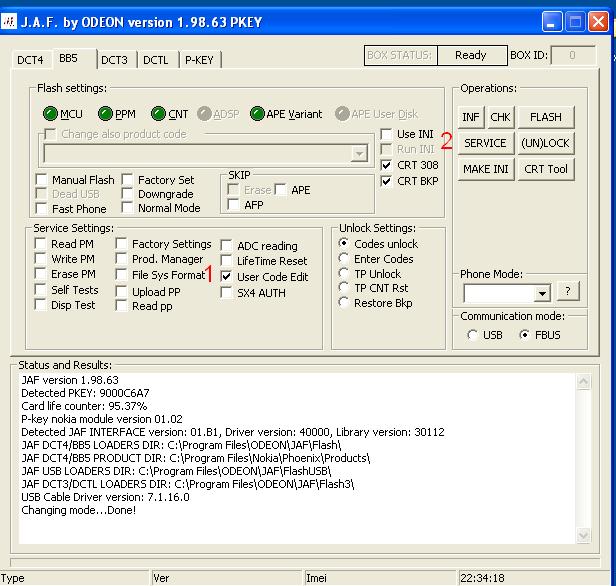The image size is (616, 586).
Task: Check the Fast Phone option
Action: 41,209
